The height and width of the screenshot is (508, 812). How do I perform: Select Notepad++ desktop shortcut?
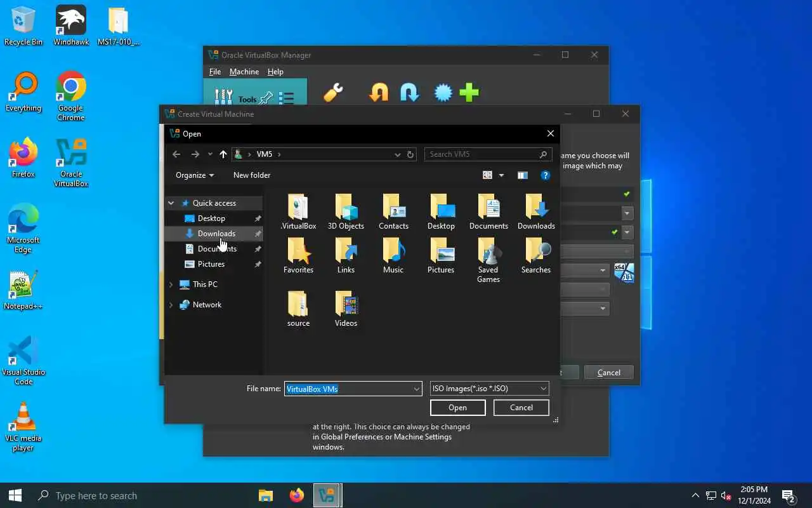tap(23, 291)
